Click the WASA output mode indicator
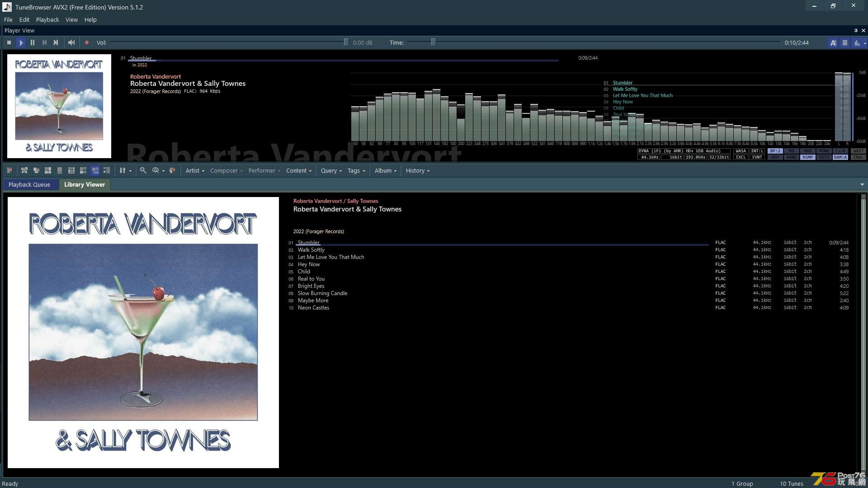This screenshot has height=488, width=868. point(741,151)
